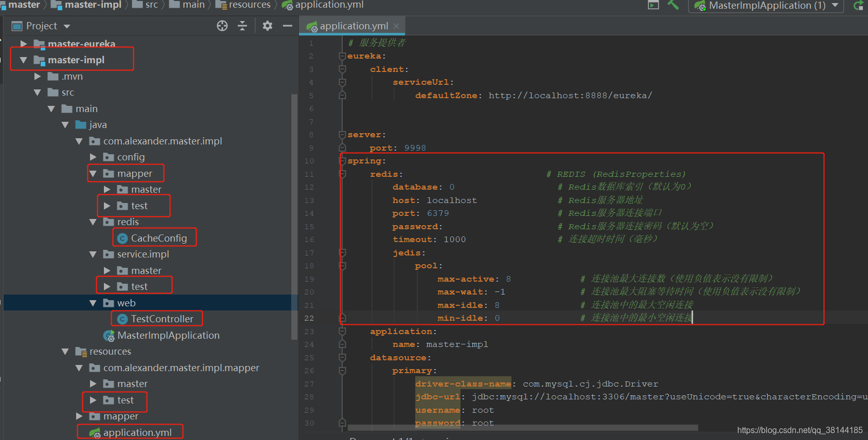Click the defaultZone key on line 5
Image resolution: width=868 pixels, height=440 pixels.
(446, 96)
